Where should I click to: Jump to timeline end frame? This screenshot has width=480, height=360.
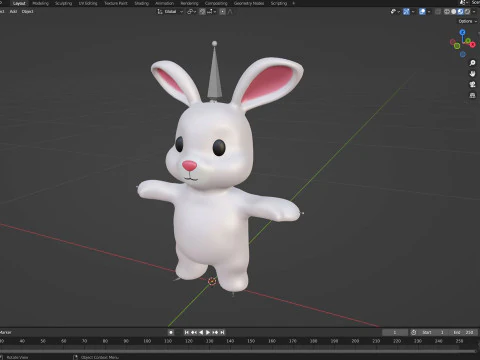[x=222, y=332]
